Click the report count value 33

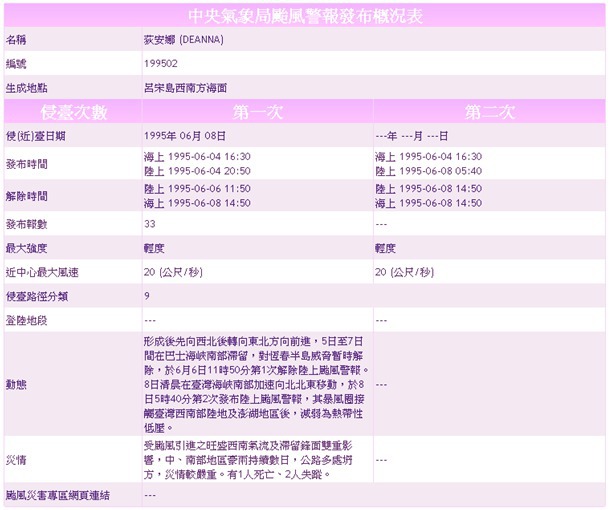[x=150, y=224]
